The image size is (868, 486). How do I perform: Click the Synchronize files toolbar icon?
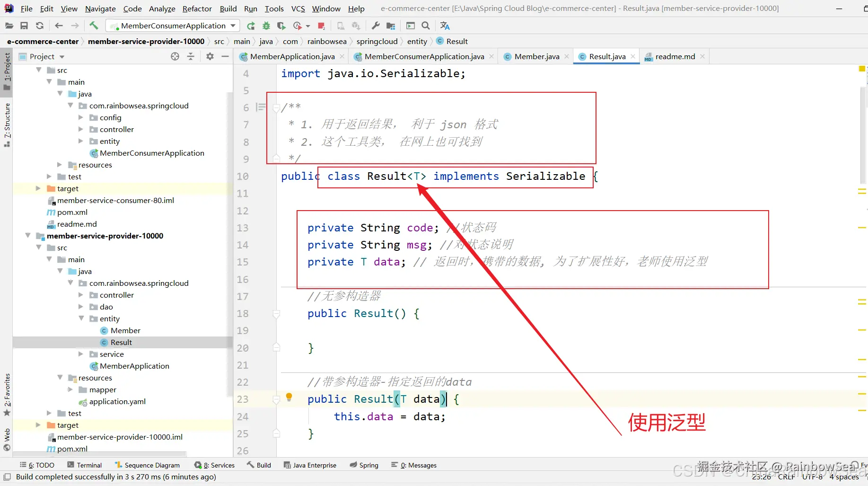40,26
